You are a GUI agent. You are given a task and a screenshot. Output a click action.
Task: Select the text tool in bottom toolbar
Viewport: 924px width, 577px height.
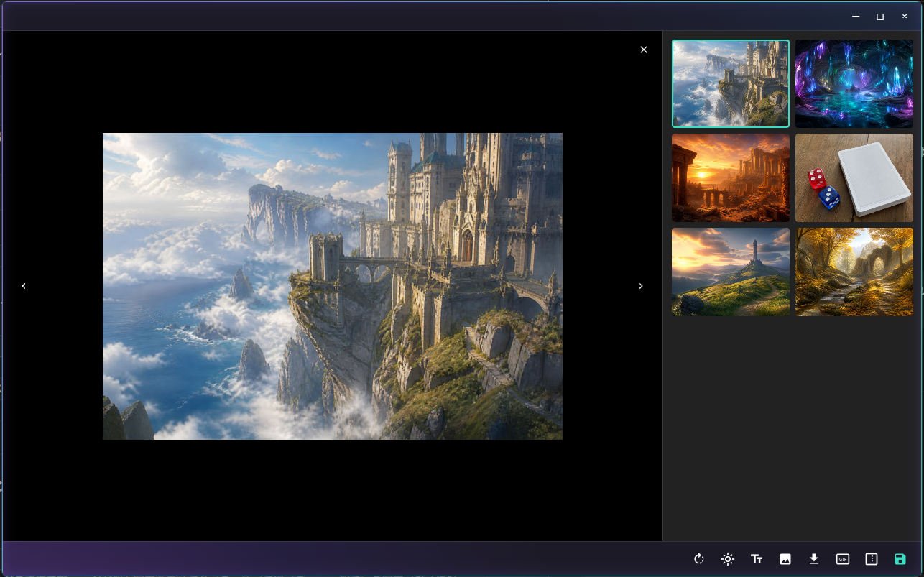(x=757, y=559)
